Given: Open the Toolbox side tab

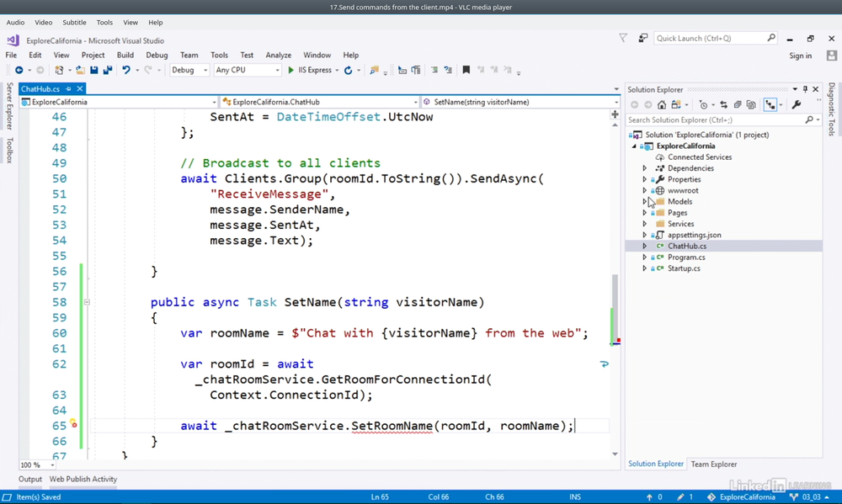Looking at the screenshot, I should 9,151.
